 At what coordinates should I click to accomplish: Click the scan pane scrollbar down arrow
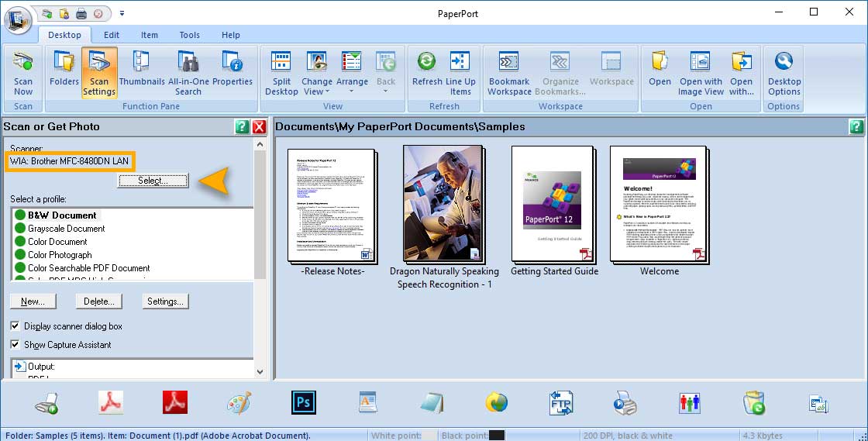pyautogui.click(x=260, y=372)
